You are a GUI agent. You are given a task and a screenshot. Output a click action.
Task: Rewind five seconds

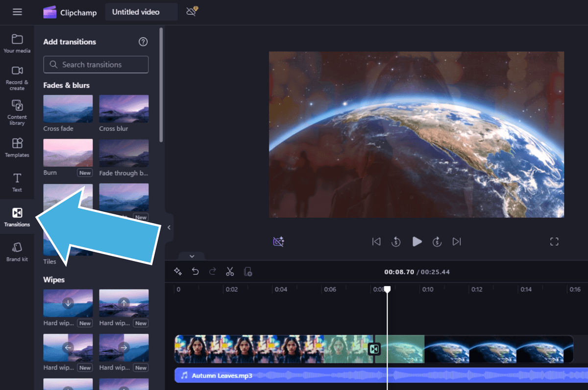pyautogui.click(x=396, y=241)
